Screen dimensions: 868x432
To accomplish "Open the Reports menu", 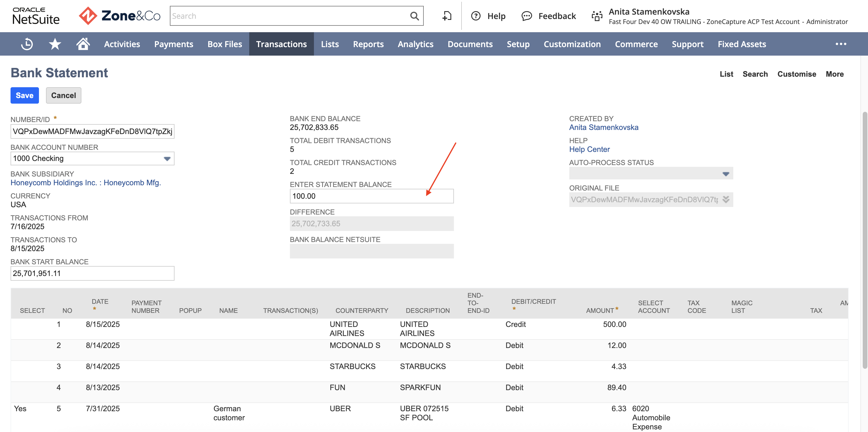I will coord(368,44).
